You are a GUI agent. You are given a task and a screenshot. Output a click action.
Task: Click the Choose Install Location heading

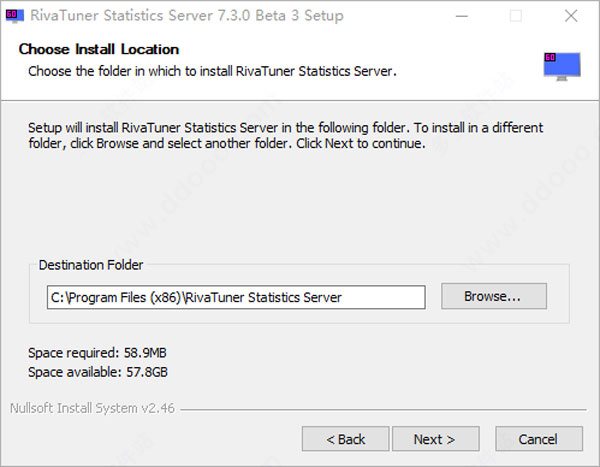(x=99, y=50)
